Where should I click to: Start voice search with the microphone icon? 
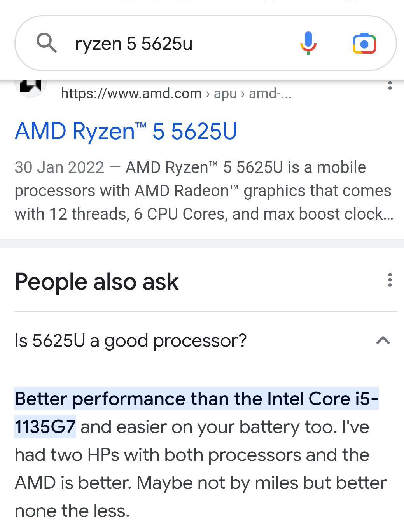[308, 43]
